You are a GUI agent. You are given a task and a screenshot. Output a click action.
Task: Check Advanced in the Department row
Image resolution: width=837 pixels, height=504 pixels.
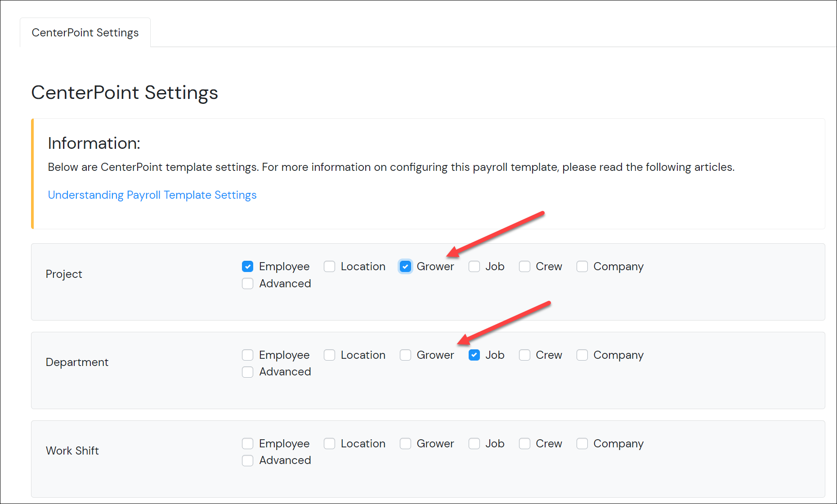pos(248,372)
